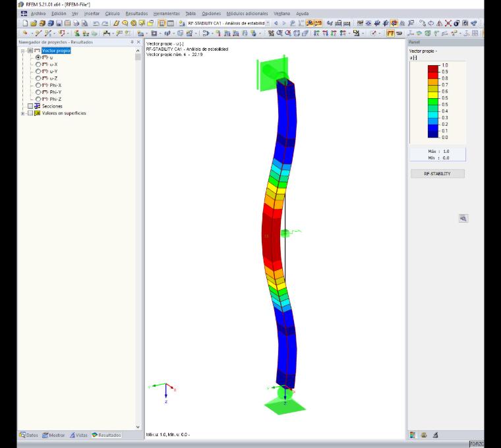This screenshot has width=501, height=448.
Task: Click the small zoom icon in the Panel
Action: tap(463, 219)
